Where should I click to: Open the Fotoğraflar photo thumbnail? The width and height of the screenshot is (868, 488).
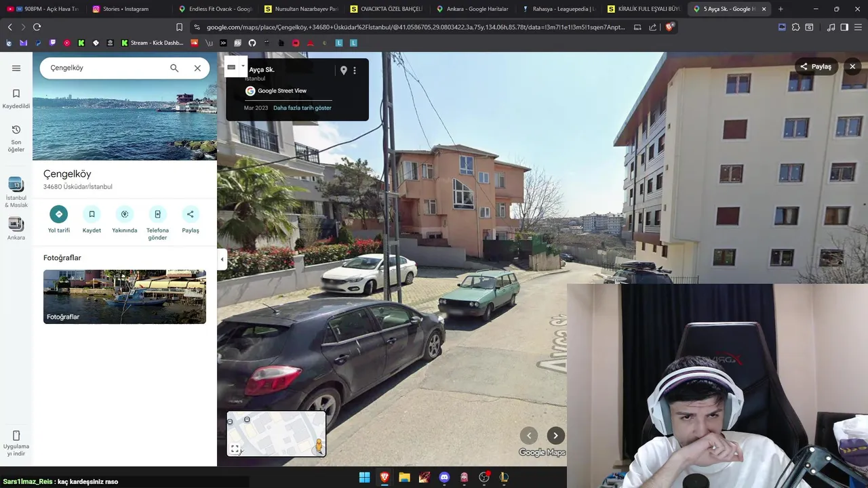(x=125, y=297)
